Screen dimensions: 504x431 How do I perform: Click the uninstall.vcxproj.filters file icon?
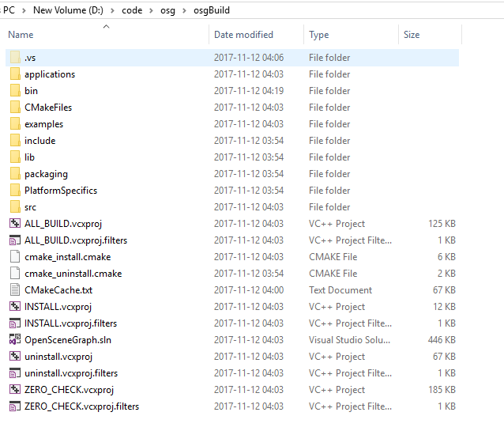(x=15, y=373)
